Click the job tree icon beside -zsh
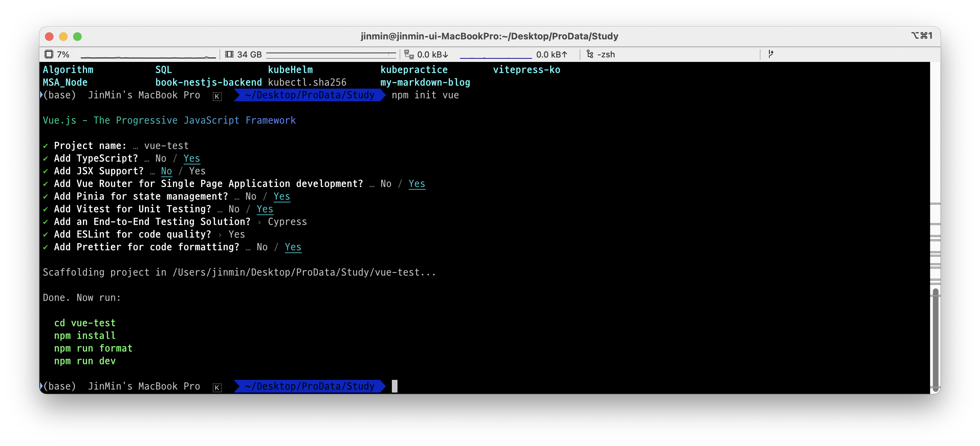 point(590,55)
